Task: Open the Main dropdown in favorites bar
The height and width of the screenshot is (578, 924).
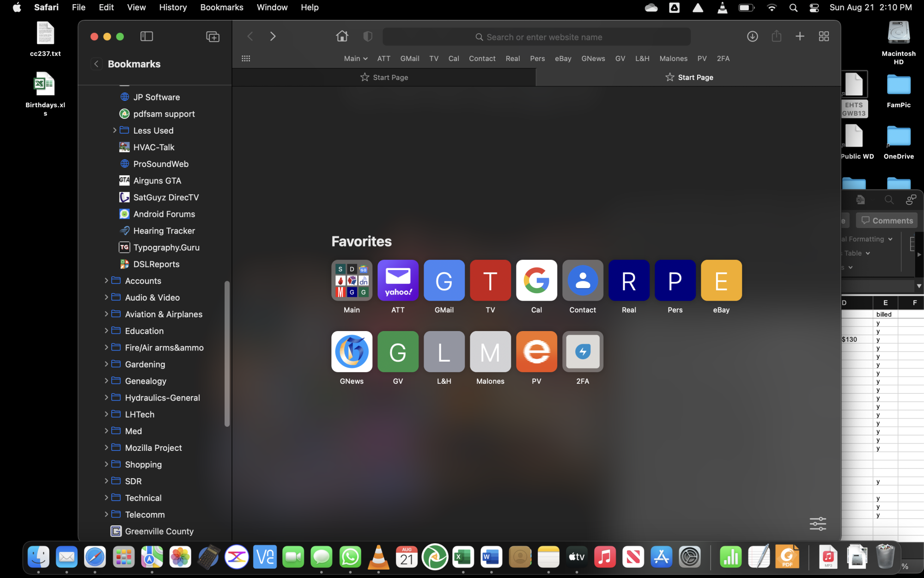Action: (x=355, y=59)
